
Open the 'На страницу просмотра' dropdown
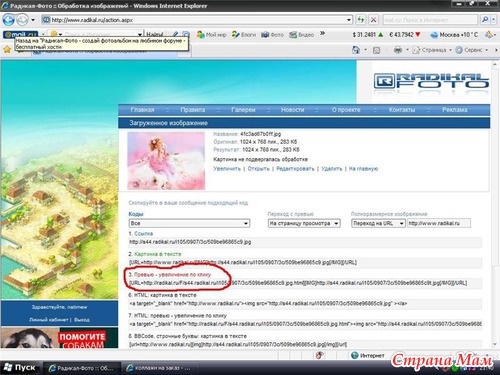tap(304, 223)
